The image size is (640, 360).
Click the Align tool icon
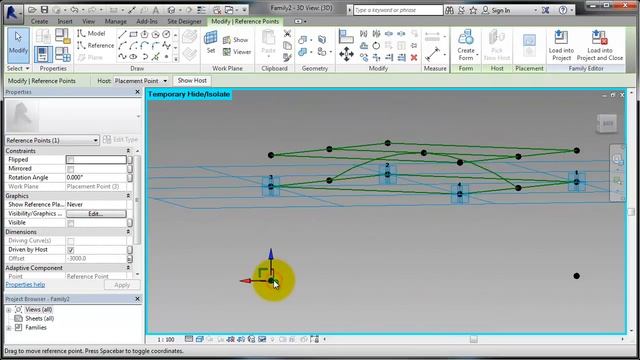coord(346,36)
